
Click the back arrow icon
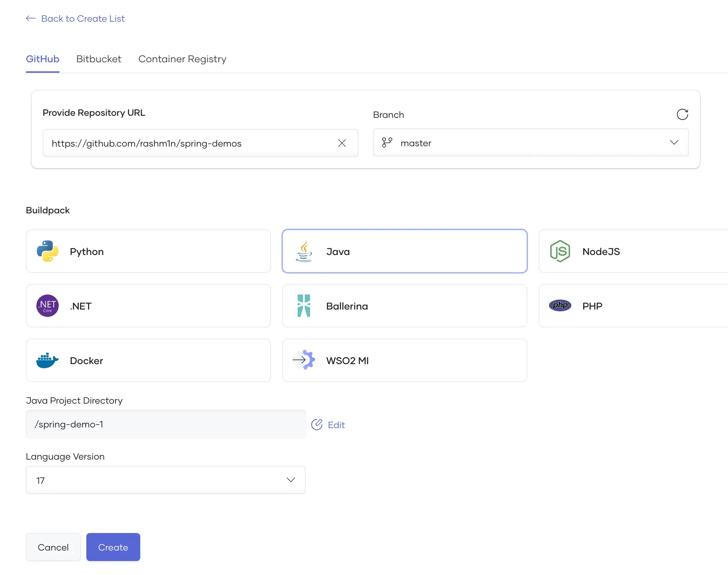(x=31, y=18)
